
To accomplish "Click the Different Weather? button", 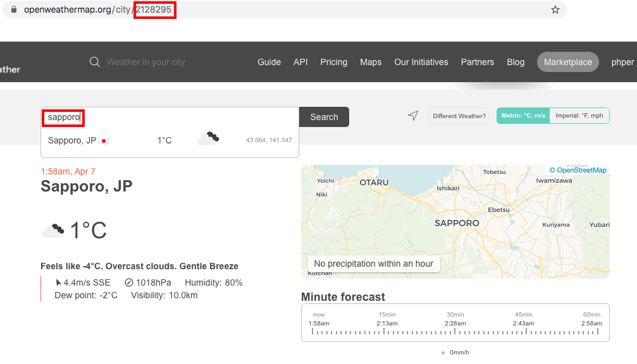I will click(459, 116).
